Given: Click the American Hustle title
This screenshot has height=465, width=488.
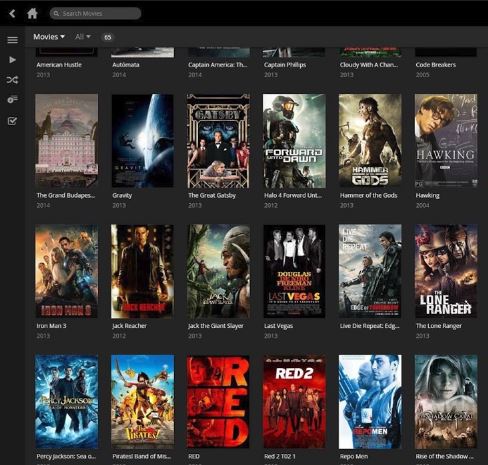Looking at the screenshot, I should click(59, 65).
